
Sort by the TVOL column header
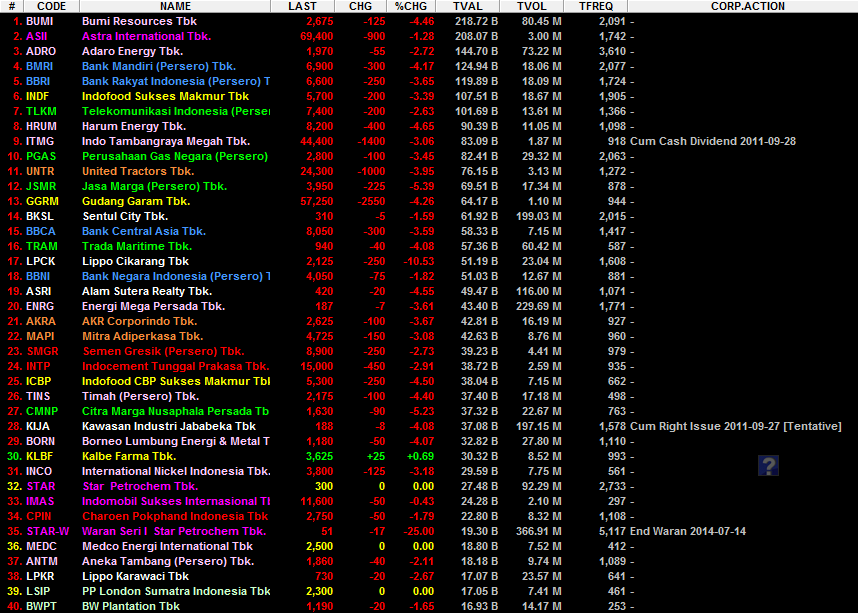[531, 6]
